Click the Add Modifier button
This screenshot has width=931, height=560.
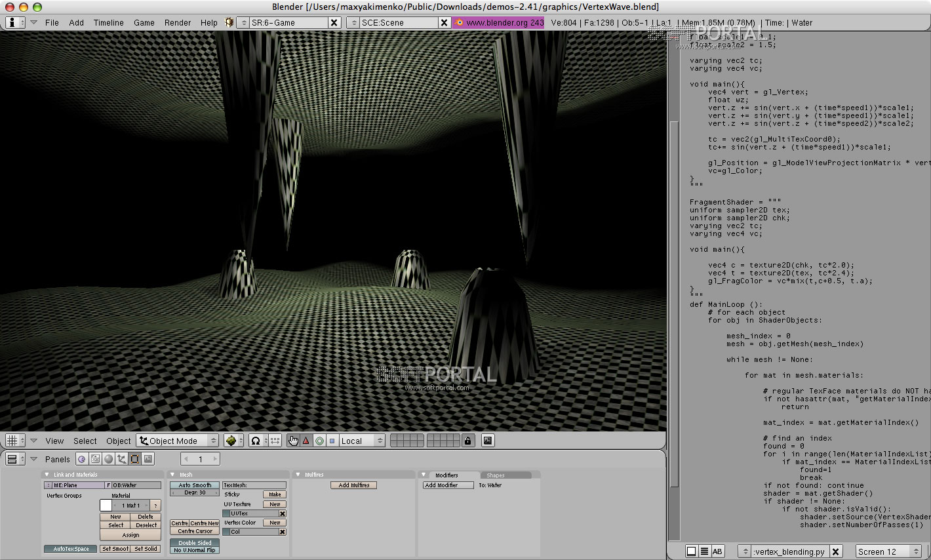point(448,485)
